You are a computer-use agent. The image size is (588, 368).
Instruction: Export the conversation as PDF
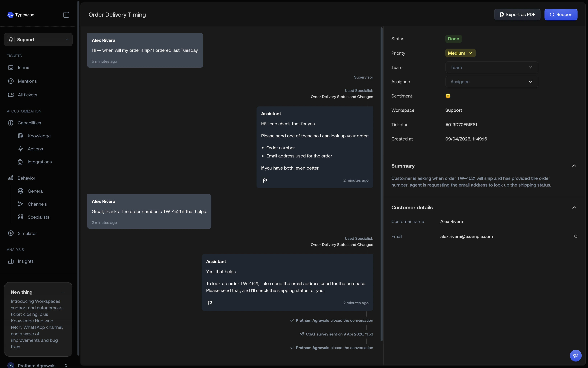pos(517,15)
